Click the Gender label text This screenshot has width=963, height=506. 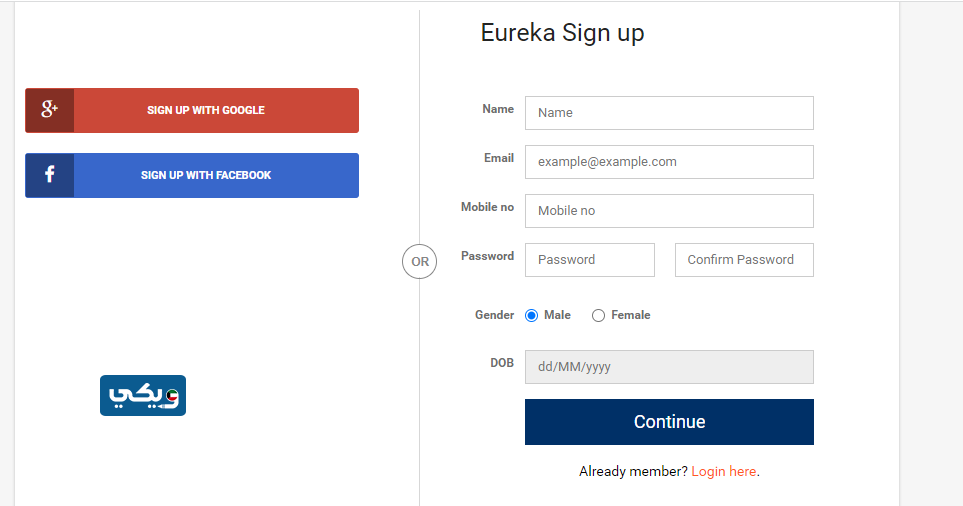[x=494, y=315]
